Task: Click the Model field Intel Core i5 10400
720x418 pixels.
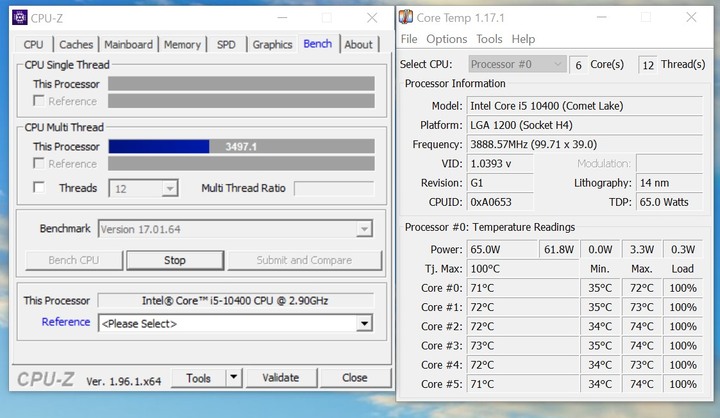Action: [x=585, y=106]
